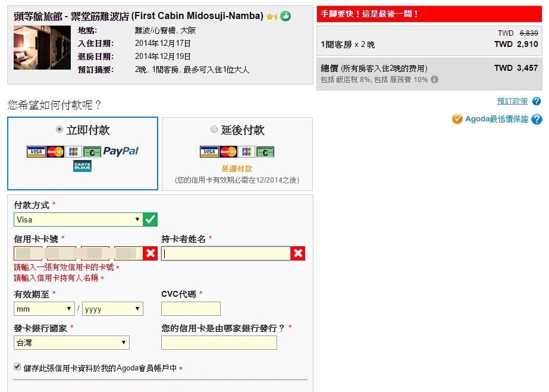Open the 付款方式 Visa dropdown
Viewport: 549px width, 392px height.
pos(79,219)
